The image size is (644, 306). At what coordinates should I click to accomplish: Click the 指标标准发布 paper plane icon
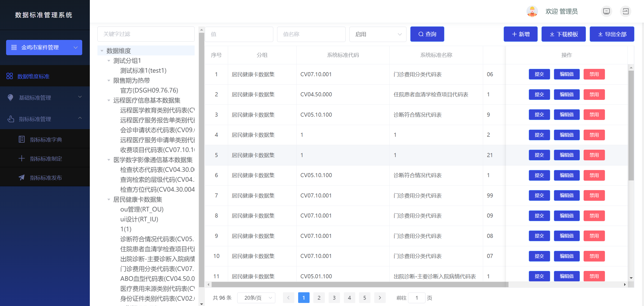click(22, 177)
